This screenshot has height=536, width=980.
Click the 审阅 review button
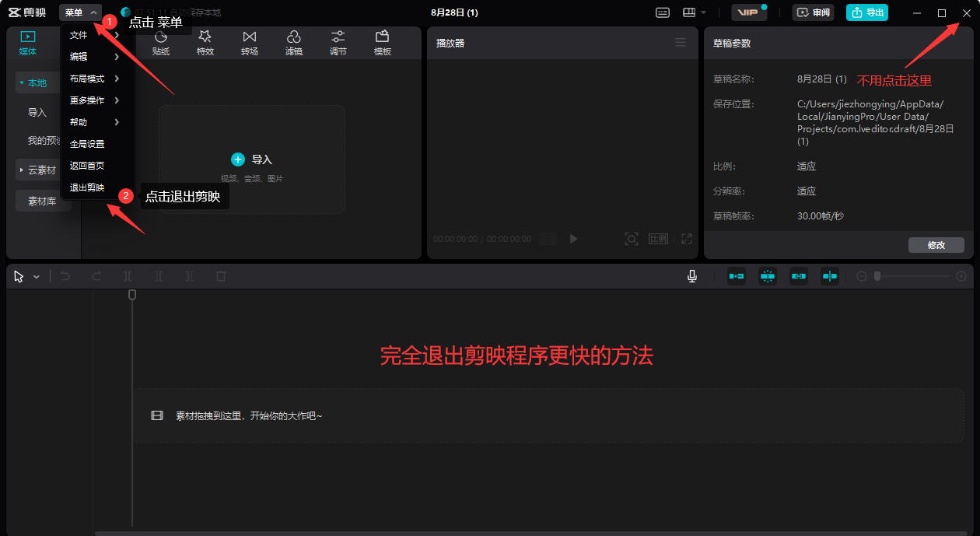point(813,12)
